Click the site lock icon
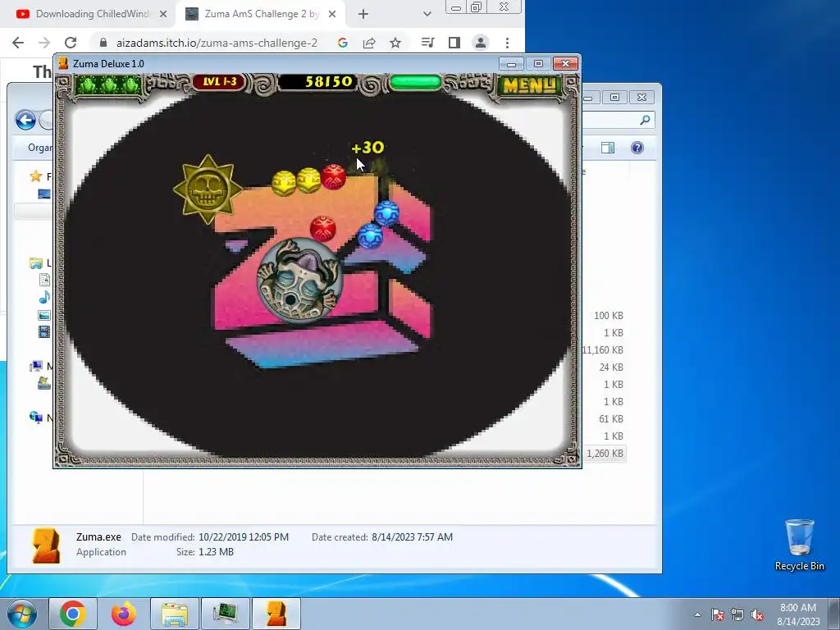The height and width of the screenshot is (630, 840). 103,43
